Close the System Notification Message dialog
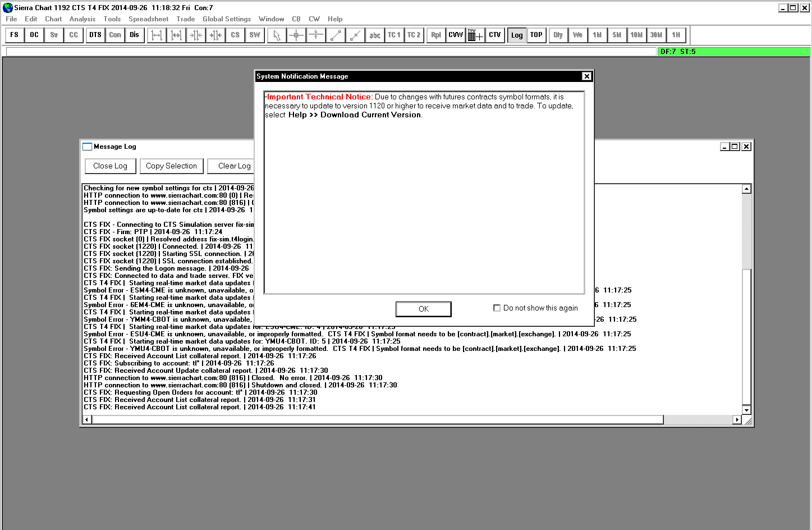Screen dimensions: 812x530 pos(586,76)
